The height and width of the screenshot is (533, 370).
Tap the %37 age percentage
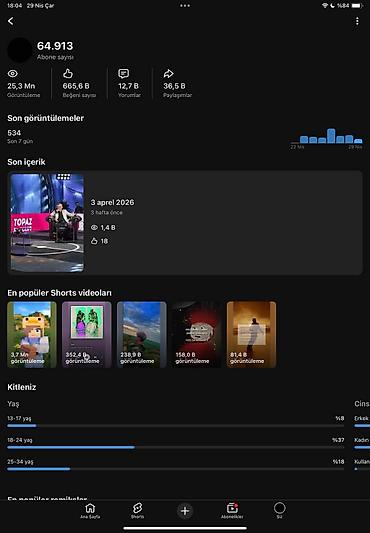[x=338, y=440]
